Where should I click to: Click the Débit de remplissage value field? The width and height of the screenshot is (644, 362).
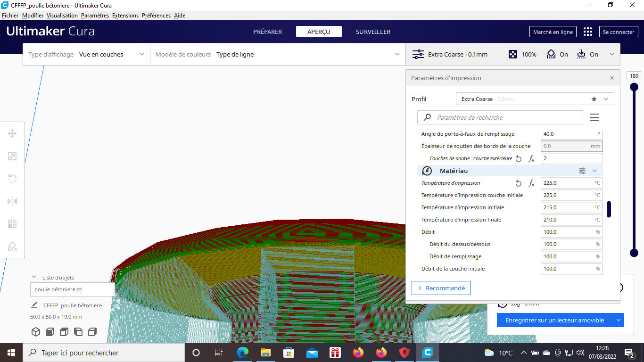pyautogui.click(x=571, y=256)
